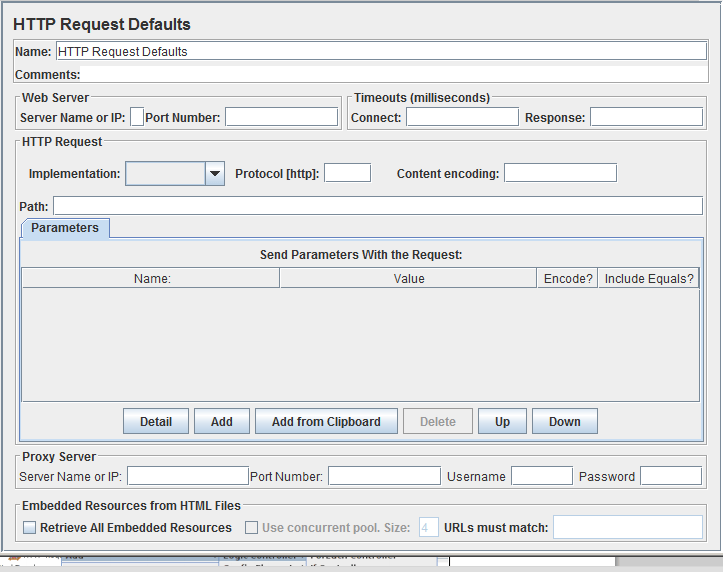The height and width of the screenshot is (572, 723).
Task: Click the Connect timeout field
Action: point(462,117)
